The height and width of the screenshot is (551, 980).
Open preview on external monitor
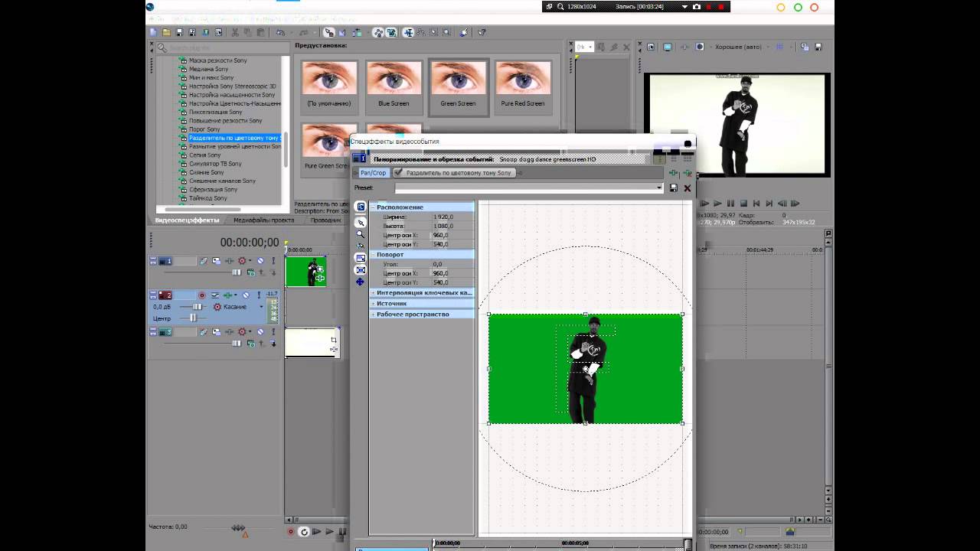coord(668,47)
